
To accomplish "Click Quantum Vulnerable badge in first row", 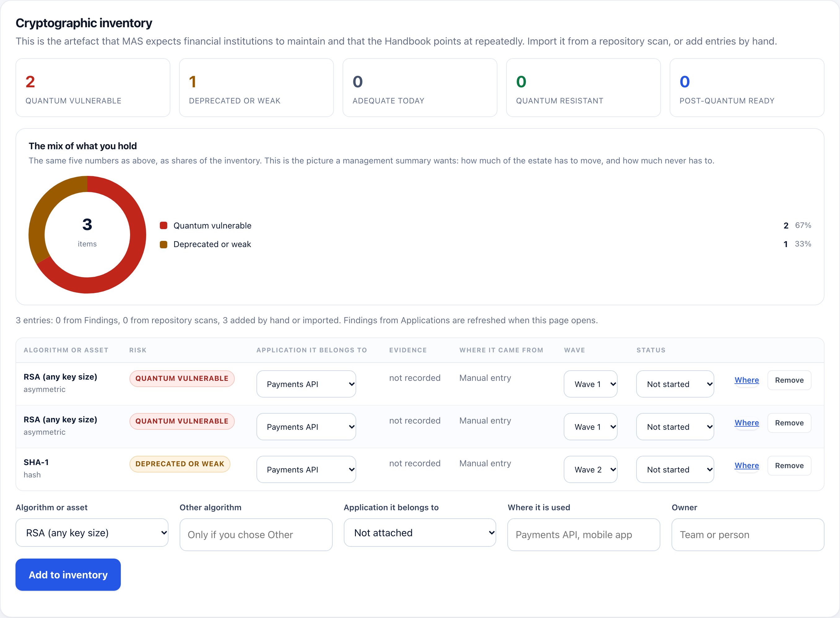I will [182, 378].
